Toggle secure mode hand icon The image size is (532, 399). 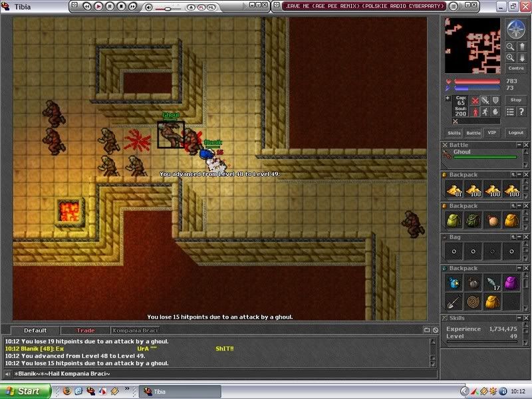click(x=495, y=112)
